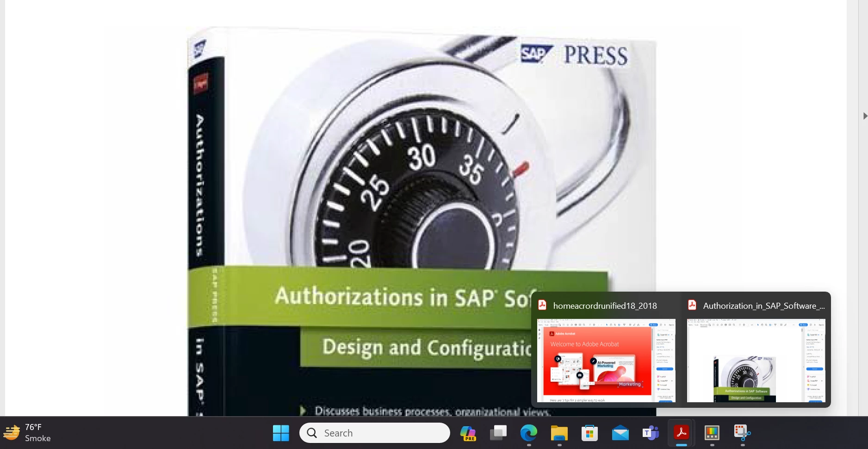Open the Snipping Tool from the taskbar

click(x=743, y=433)
